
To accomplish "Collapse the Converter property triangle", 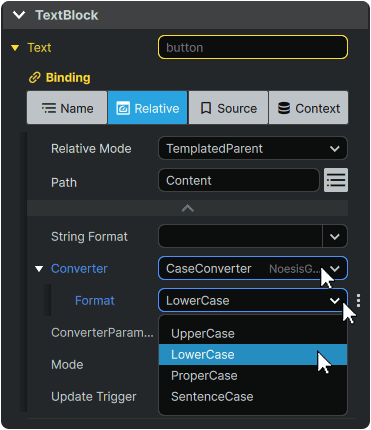I will tap(39, 269).
